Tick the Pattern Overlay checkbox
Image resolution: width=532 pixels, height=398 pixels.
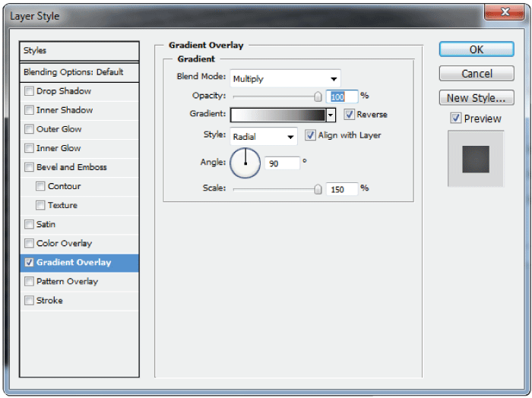[x=29, y=281]
